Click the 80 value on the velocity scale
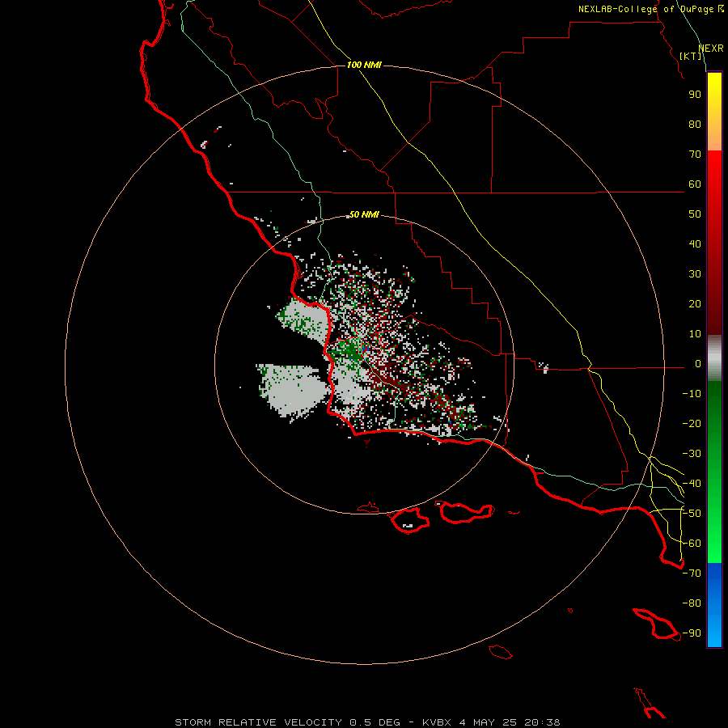 (695, 124)
